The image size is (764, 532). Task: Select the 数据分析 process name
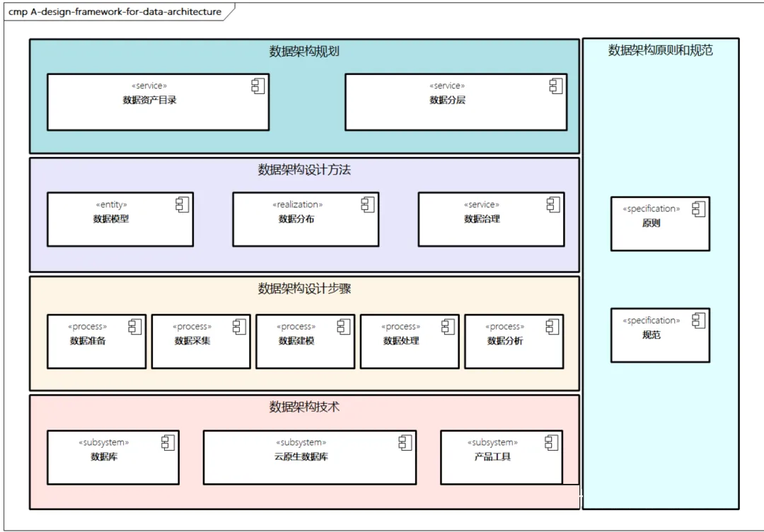click(x=505, y=341)
